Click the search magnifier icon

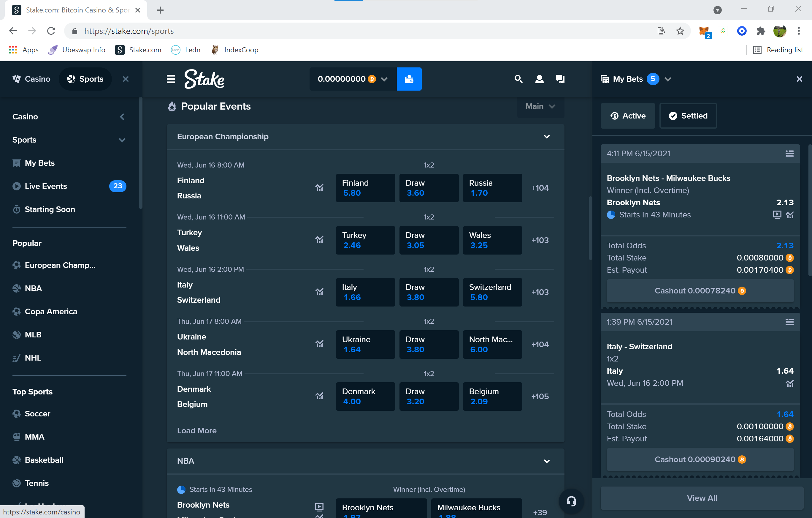coord(518,79)
